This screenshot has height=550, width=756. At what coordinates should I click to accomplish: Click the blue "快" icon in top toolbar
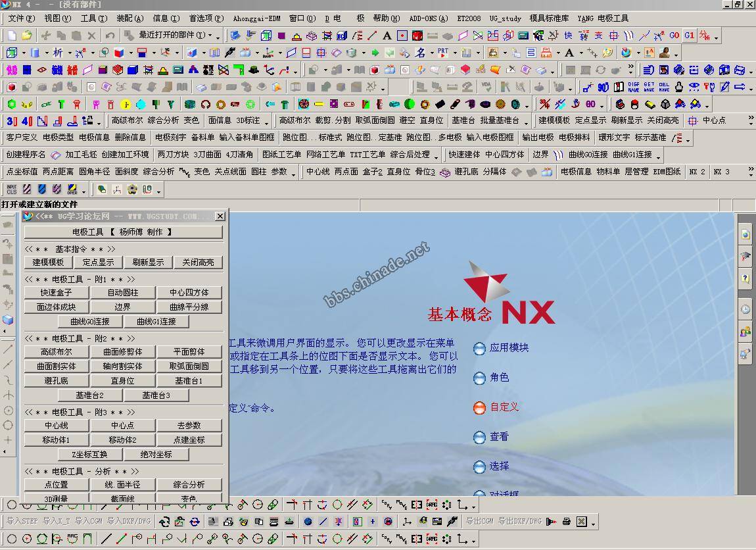[x=569, y=36]
